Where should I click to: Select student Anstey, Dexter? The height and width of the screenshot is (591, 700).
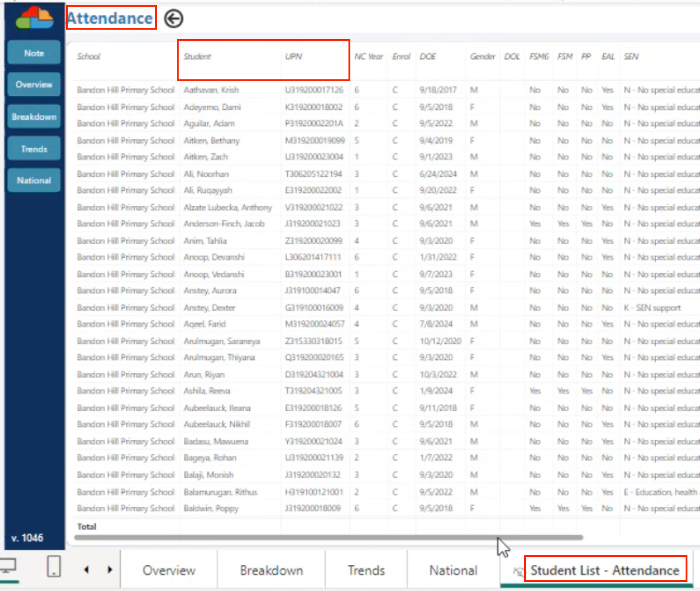tap(209, 308)
